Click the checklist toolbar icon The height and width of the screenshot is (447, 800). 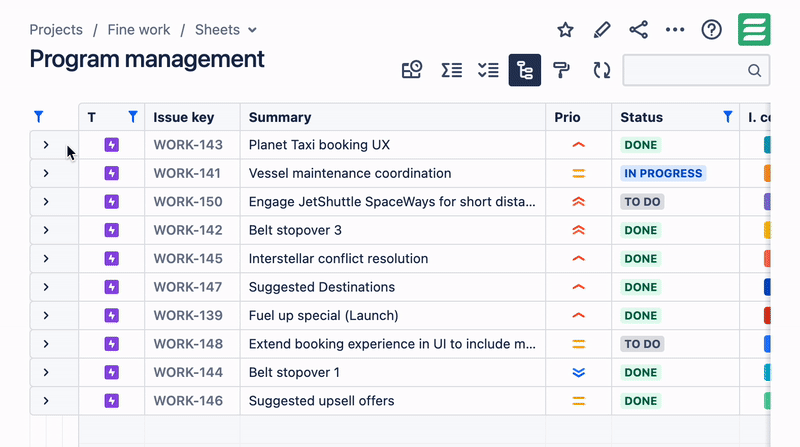click(488, 70)
